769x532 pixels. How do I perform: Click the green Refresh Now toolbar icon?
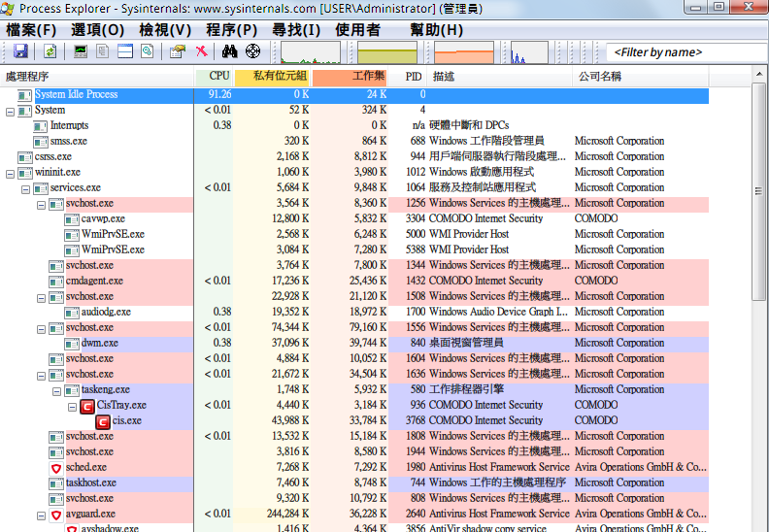point(50,51)
